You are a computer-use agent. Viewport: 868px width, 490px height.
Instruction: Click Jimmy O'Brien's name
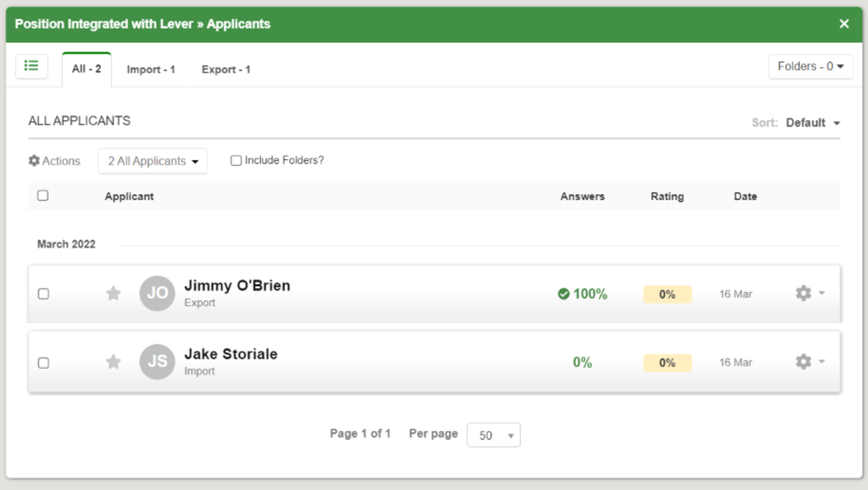click(x=238, y=285)
